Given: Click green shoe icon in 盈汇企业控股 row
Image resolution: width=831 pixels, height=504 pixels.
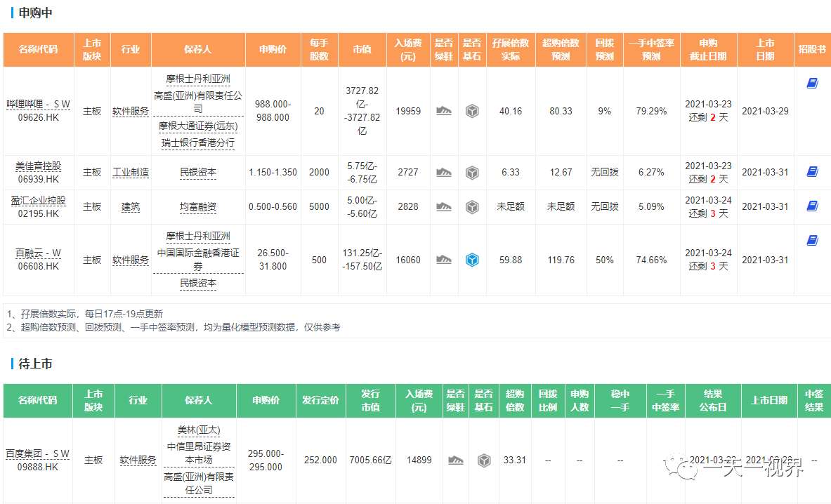Looking at the screenshot, I should click(443, 207).
